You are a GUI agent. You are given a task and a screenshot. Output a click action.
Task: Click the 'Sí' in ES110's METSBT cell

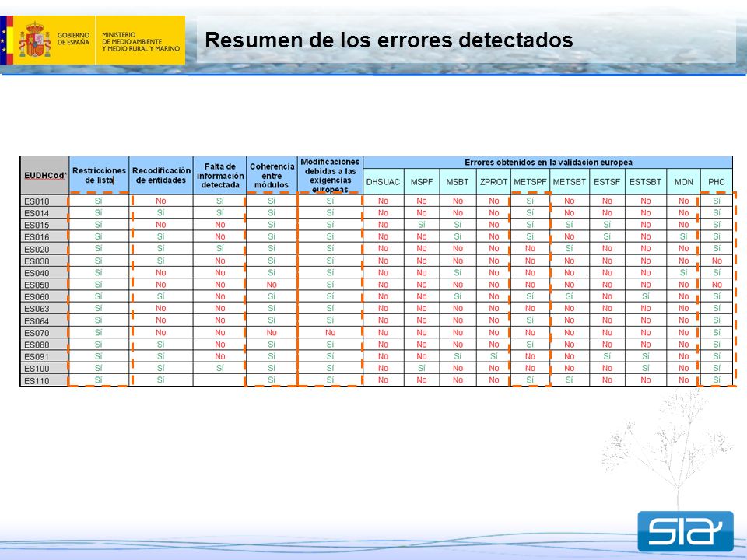click(570, 380)
